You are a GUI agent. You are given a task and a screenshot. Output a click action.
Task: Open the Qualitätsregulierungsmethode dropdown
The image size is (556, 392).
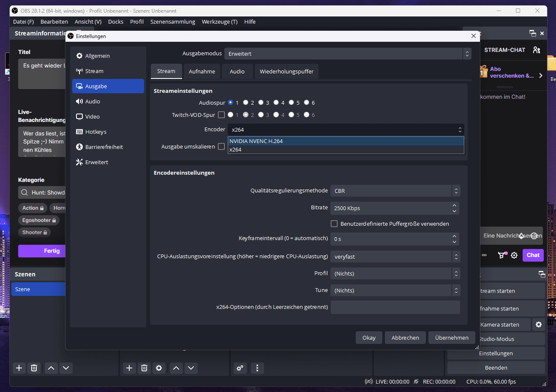[x=395, y=191]
